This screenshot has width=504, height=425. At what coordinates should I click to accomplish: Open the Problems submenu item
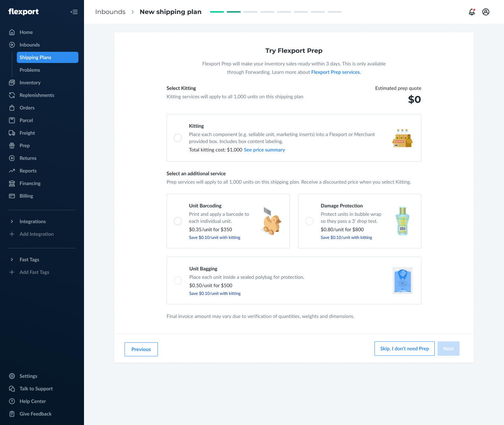(30, 70)
